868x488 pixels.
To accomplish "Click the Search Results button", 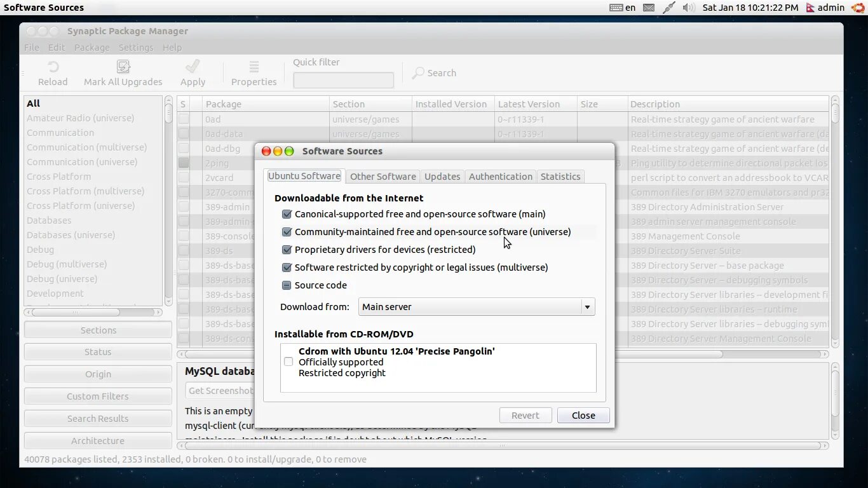I will tap(98, 419).
